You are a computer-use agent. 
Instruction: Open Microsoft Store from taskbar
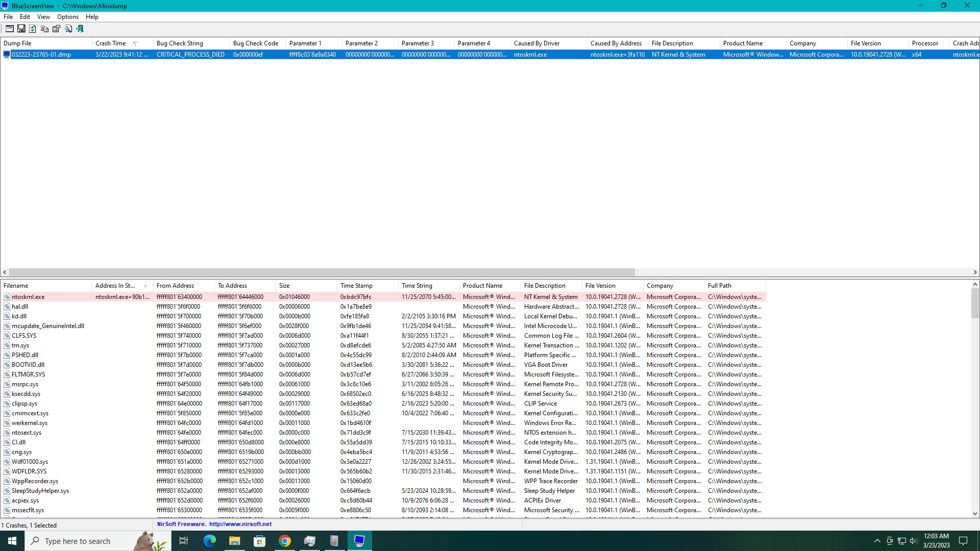click(259, 541)
